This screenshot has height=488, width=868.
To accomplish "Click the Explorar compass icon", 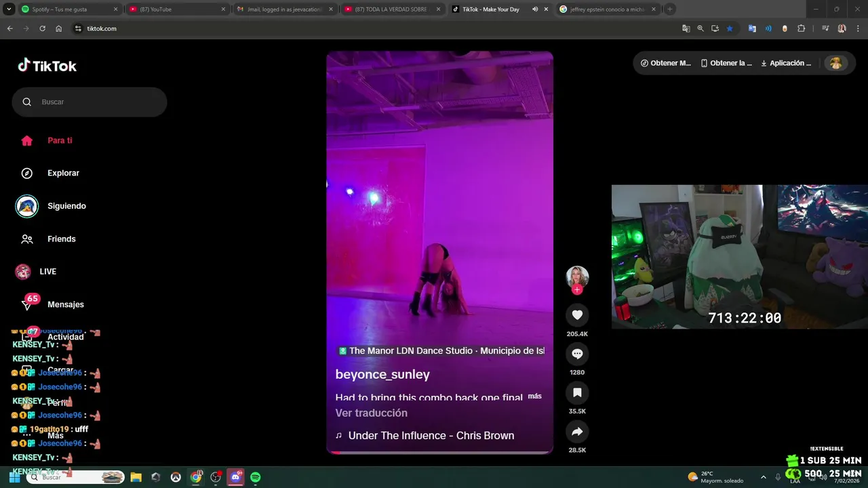I will coord(27,173).
